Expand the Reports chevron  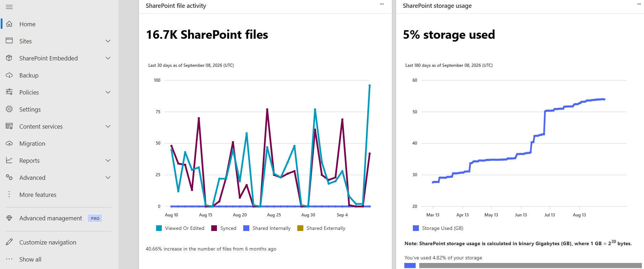tap(108, 160)
